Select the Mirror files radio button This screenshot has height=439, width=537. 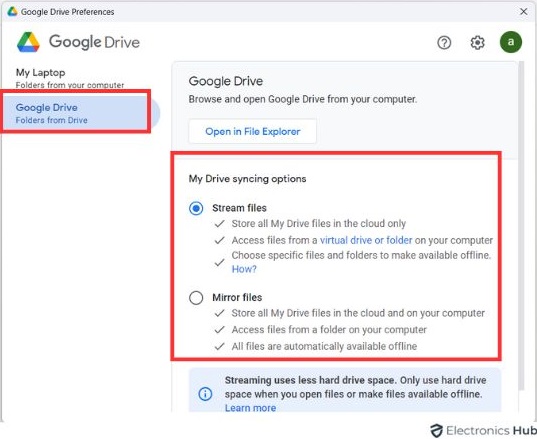(x=196, y=298)
